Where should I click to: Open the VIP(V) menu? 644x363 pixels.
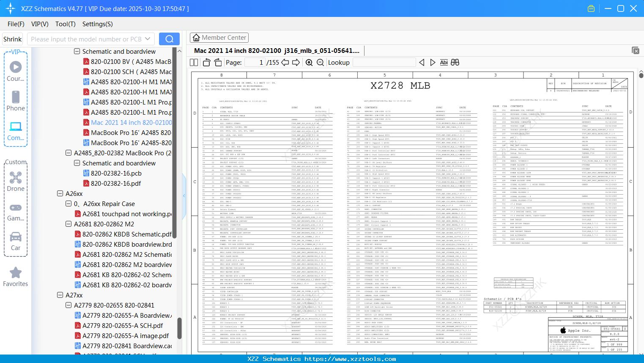(40, 24)
